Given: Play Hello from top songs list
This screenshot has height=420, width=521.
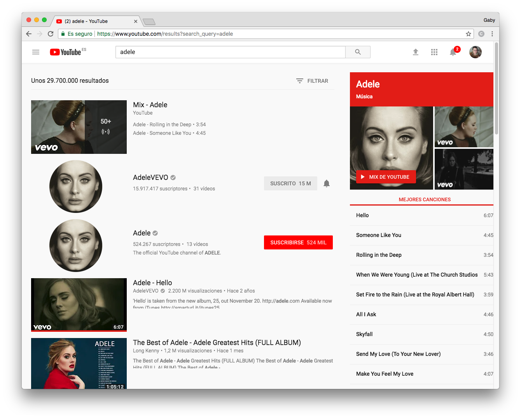Looking at the screenshot, I should click(x=421, y=215).
